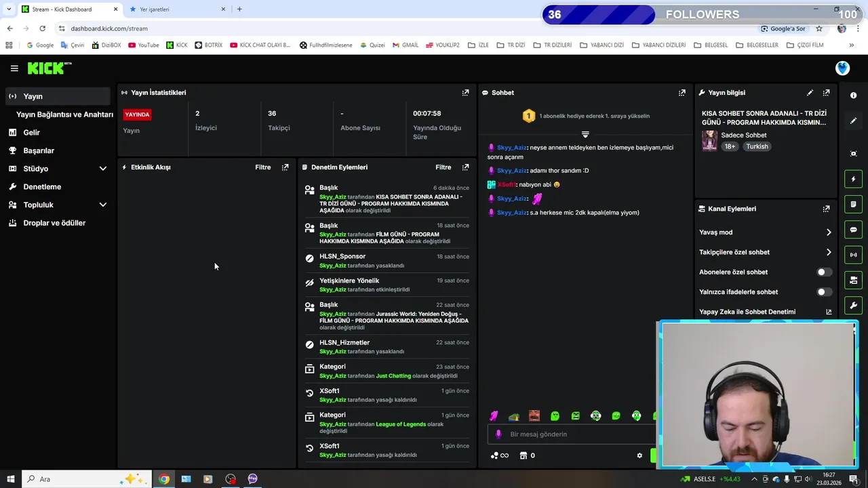The height and width of the screenshot is (488, 868).
Task: Open Yavaş mod options arrow
Action: click(829, 232)
